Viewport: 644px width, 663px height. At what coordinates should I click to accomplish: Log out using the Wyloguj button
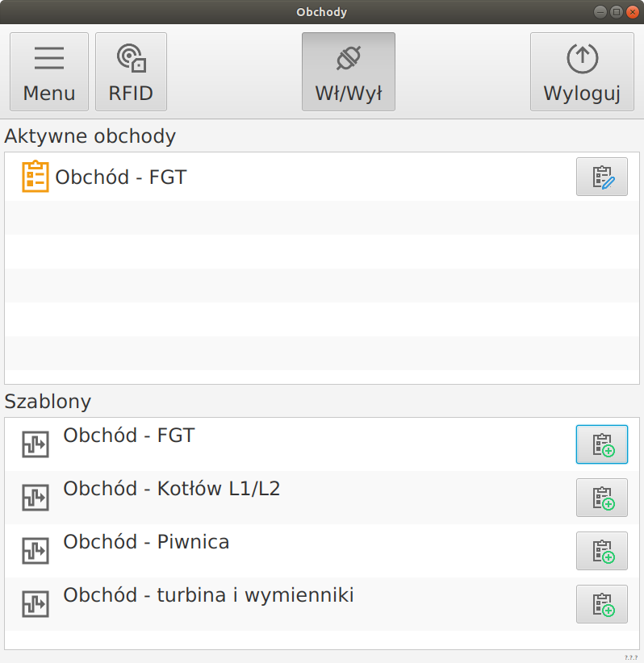pos(581,71)
